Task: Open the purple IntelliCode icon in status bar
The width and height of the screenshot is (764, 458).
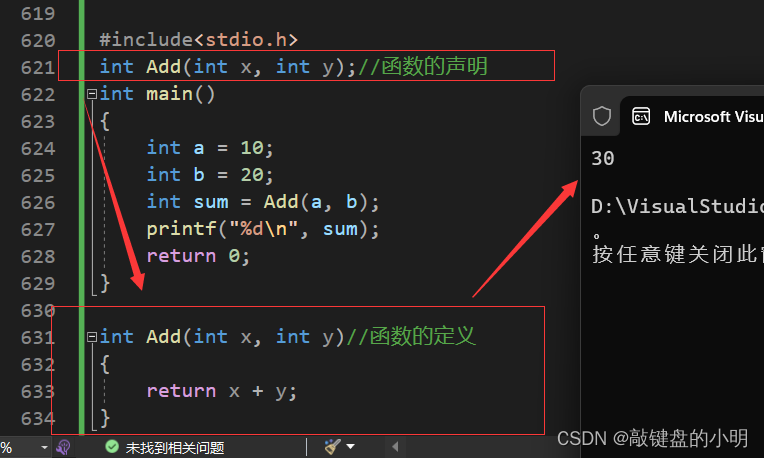Action: click(63, 447)
